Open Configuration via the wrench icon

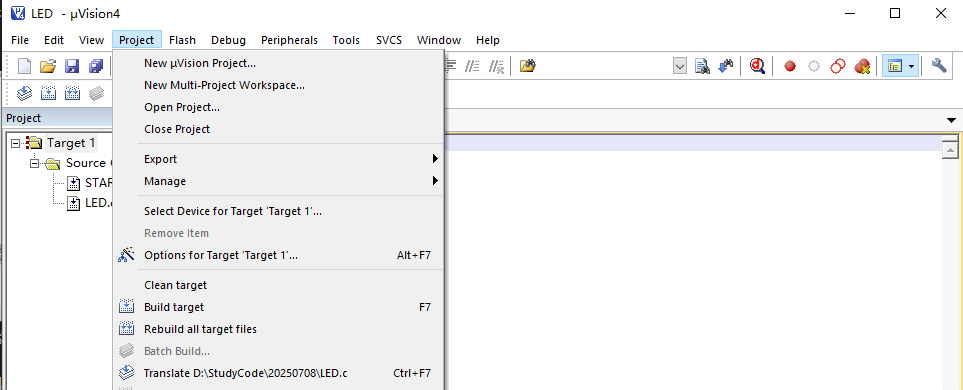click(x=938, y=65)
